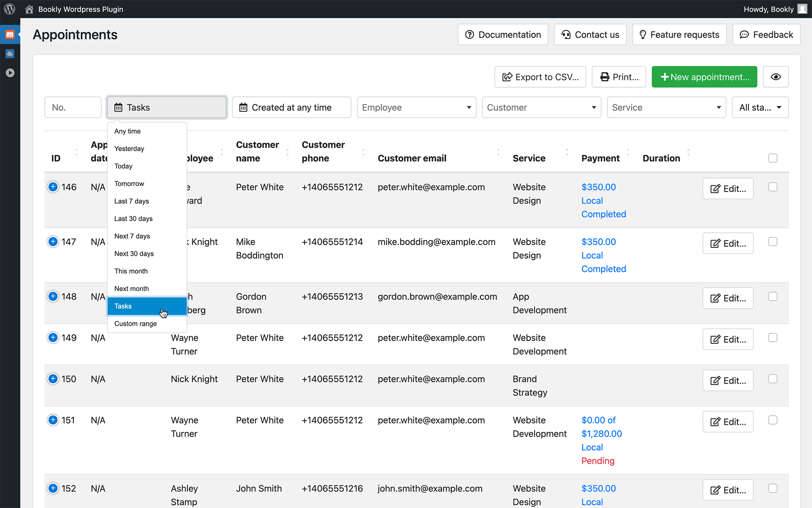Open the Service filter dropdown

coord(666,108)
